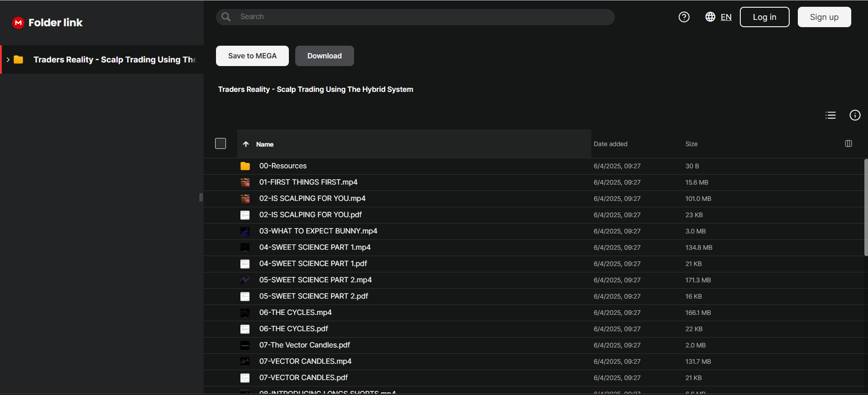The width and height of the screenshot is (868, 395).
Task: Click Save to MEGA button
Action: click(x=252, y=56)
